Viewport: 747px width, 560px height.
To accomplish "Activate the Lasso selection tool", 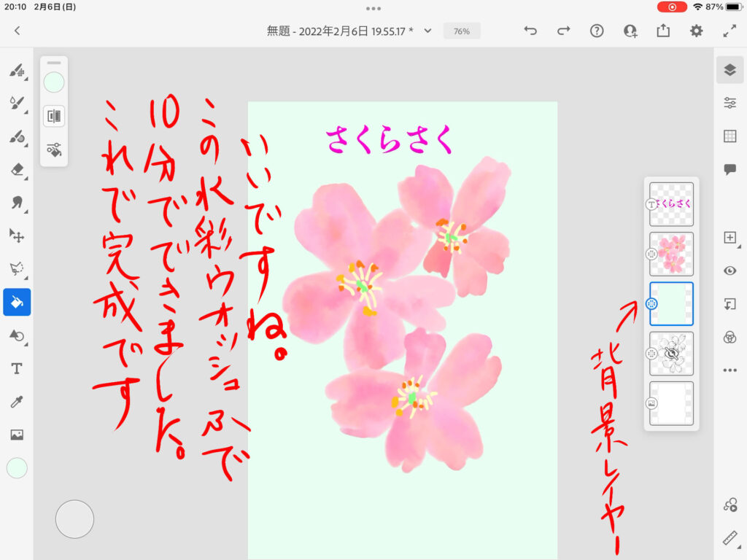I will click(x=16, y=268).
